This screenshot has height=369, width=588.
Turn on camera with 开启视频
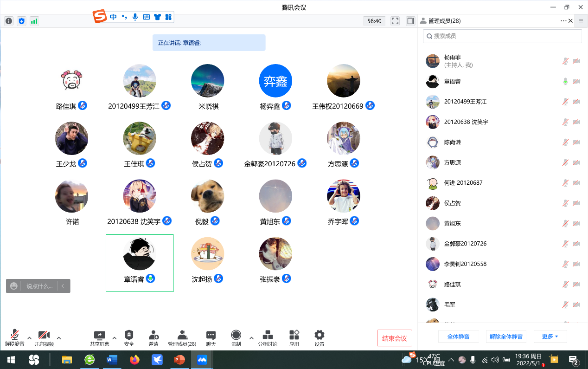click(x=44, y=337)
